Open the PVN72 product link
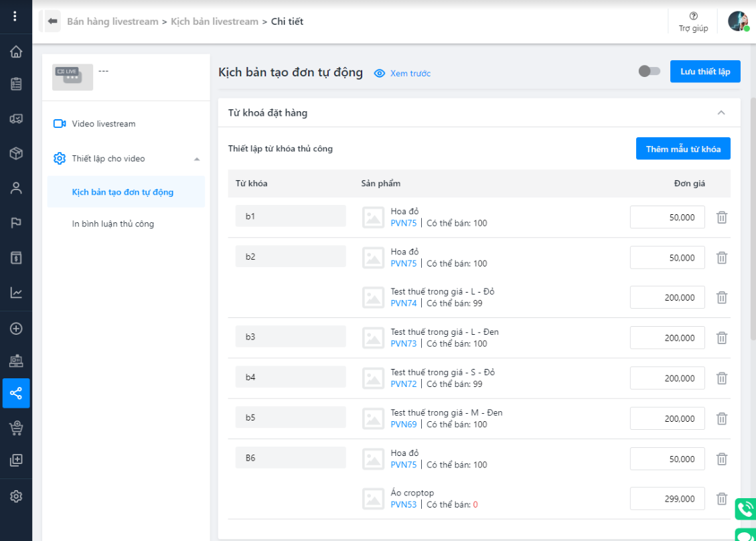 point(404,384)
